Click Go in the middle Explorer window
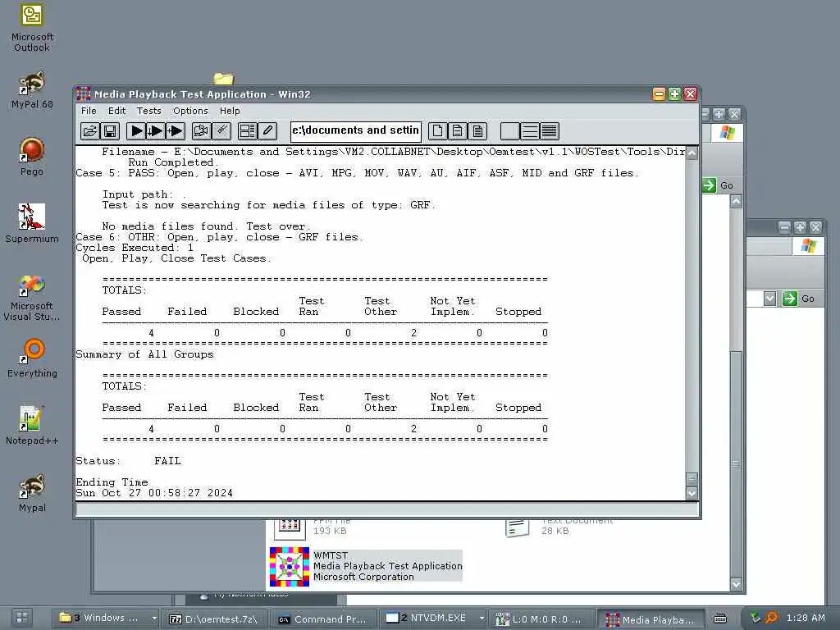Image resolution: width=840 pixels, height=630 pixels. (719, 185)
